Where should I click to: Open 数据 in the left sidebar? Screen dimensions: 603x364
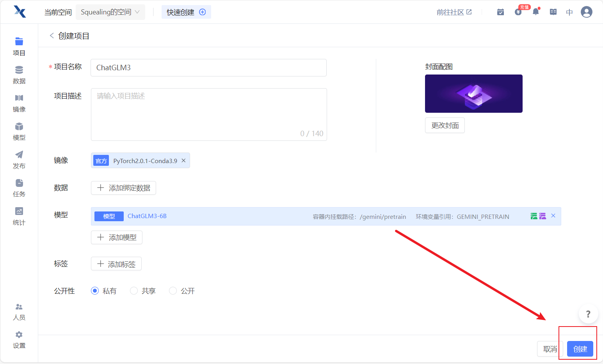19,75
